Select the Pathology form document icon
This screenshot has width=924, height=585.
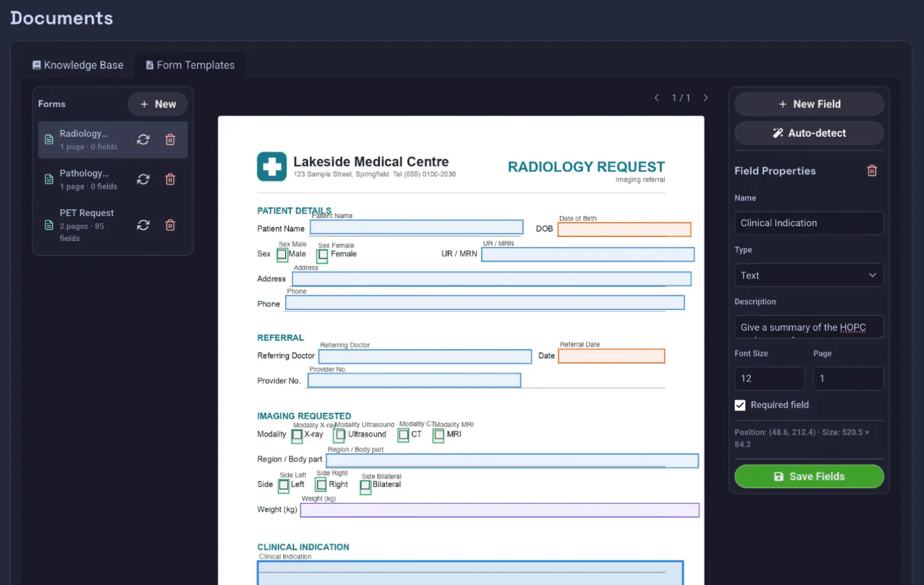[49, 179]
